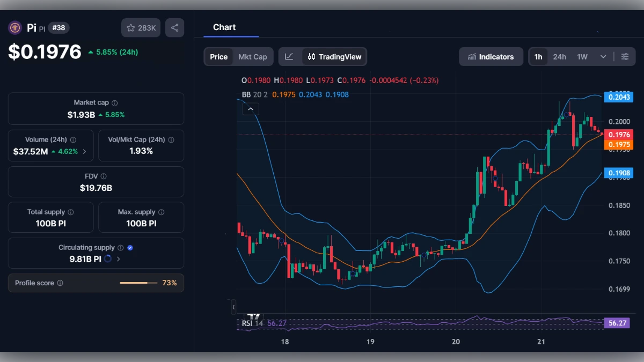Add Pi to watchlist via star button

pos(141,28)
